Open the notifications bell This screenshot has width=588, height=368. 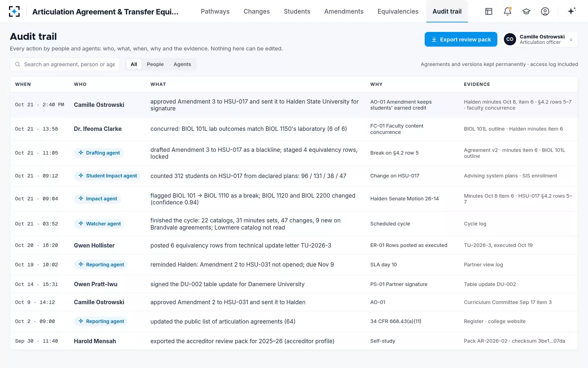pos(508,11)
